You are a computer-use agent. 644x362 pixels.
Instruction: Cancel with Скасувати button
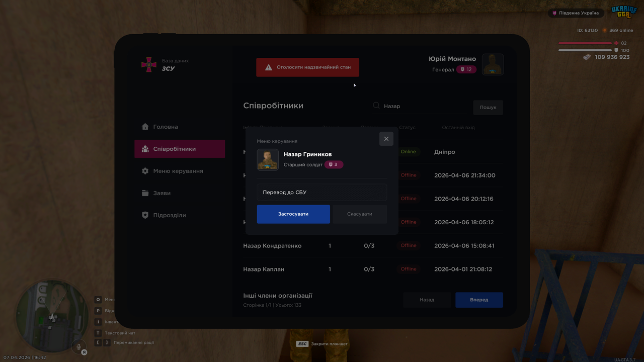pos(360,214)
